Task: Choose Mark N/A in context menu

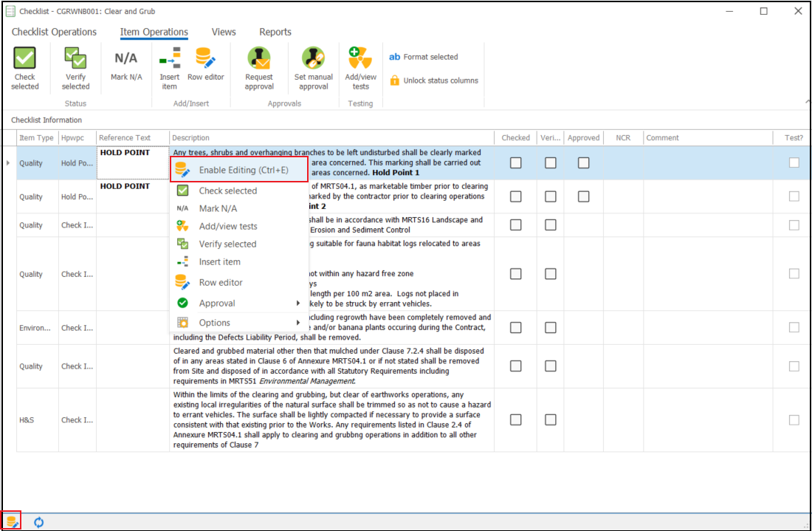Action: pyautogui.click(x=239, y=208)
